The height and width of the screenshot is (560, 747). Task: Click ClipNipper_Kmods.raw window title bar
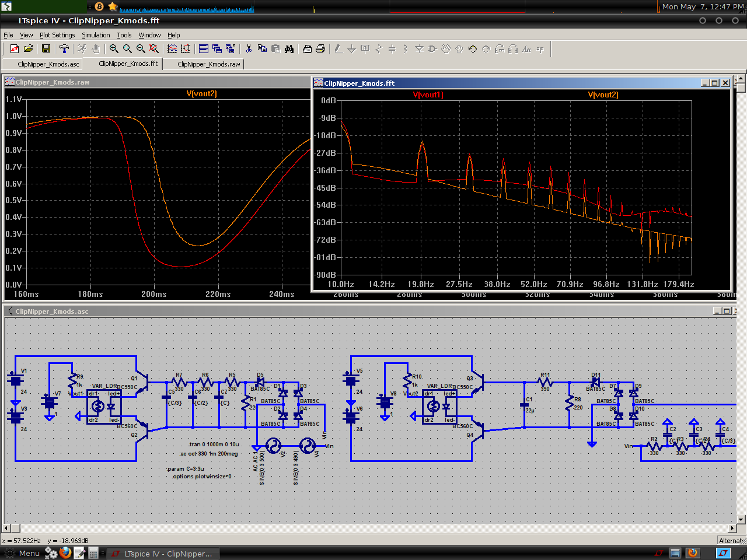click(158, 82)
